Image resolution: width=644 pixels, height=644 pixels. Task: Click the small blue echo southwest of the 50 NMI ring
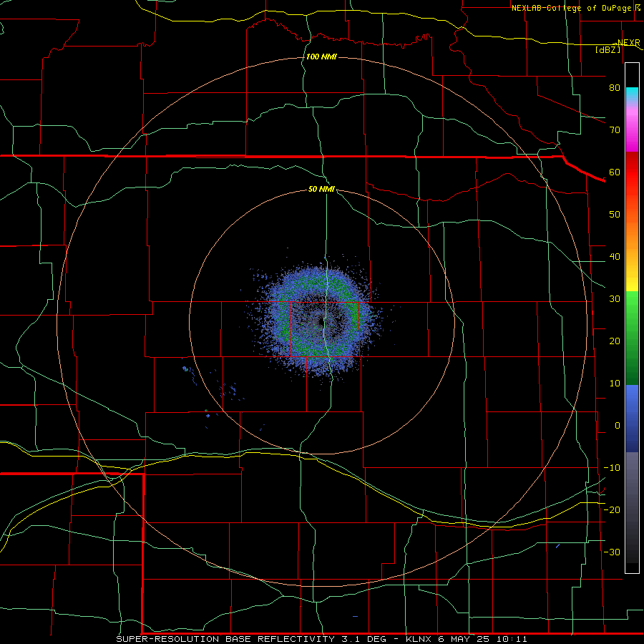click(208, 416)
